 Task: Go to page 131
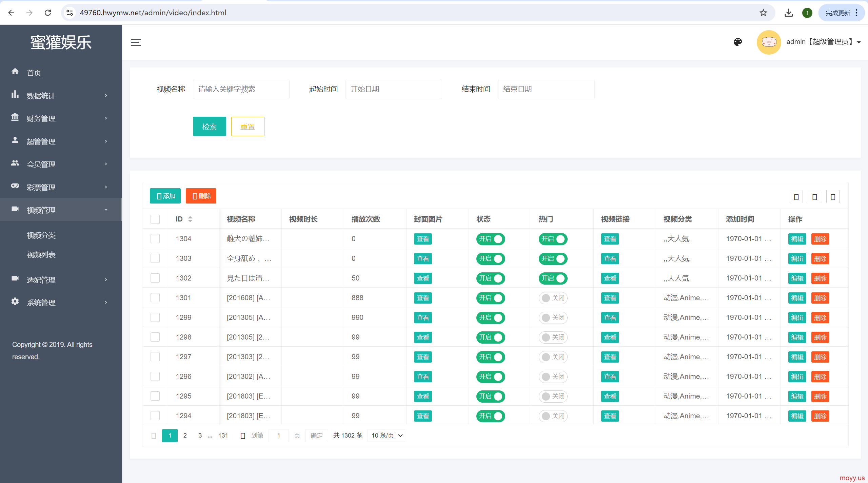pyautogui.click(x=223, y=436)
